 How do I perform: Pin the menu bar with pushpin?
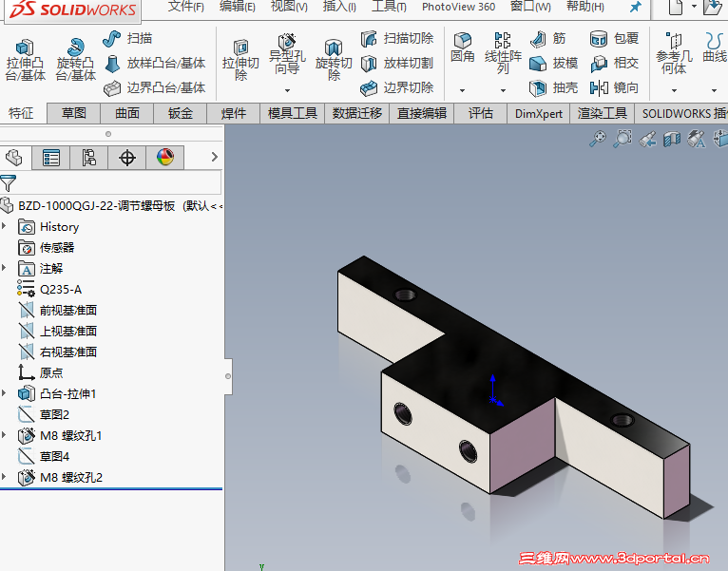coord(636,7)
